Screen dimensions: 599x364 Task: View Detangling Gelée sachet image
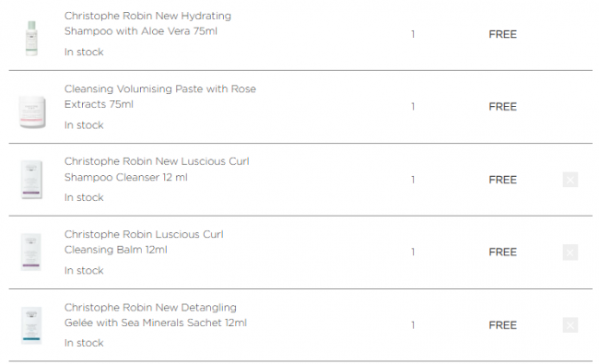point(31,325)
